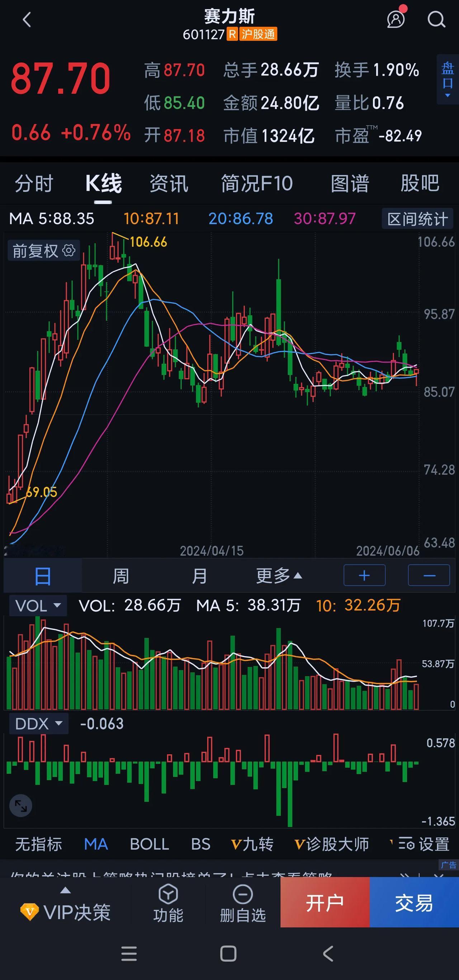The width and height of the screenshot is (459, 980).
Task: Tap 市盈 -82.49 PE value
Action: pyautogui.click(x=378, y=135)
